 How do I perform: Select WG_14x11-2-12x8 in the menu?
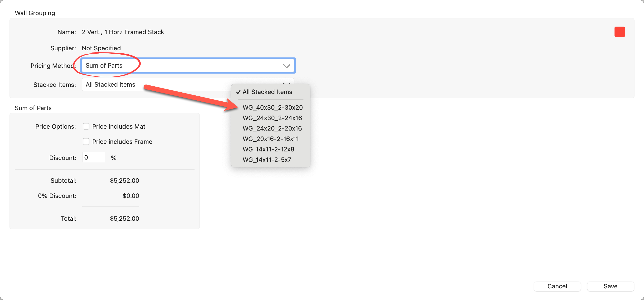coord(268,149)
